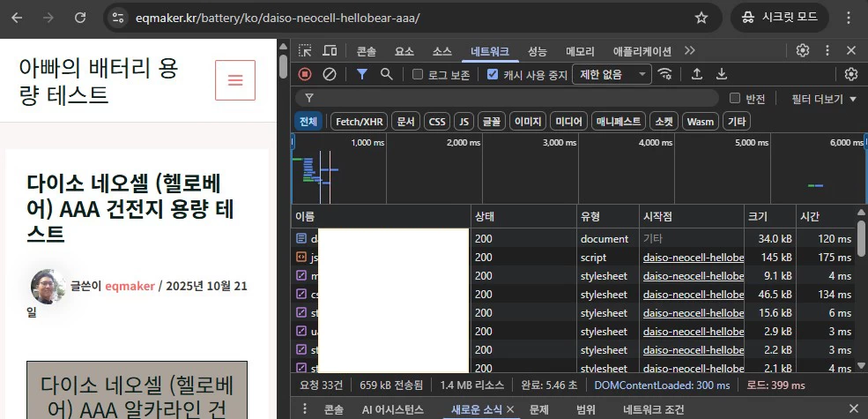The width and height of the screenshot is (868, 419).
Task: Expand the 필터 더보기 dropdown
Action: (x=823, y=99)
